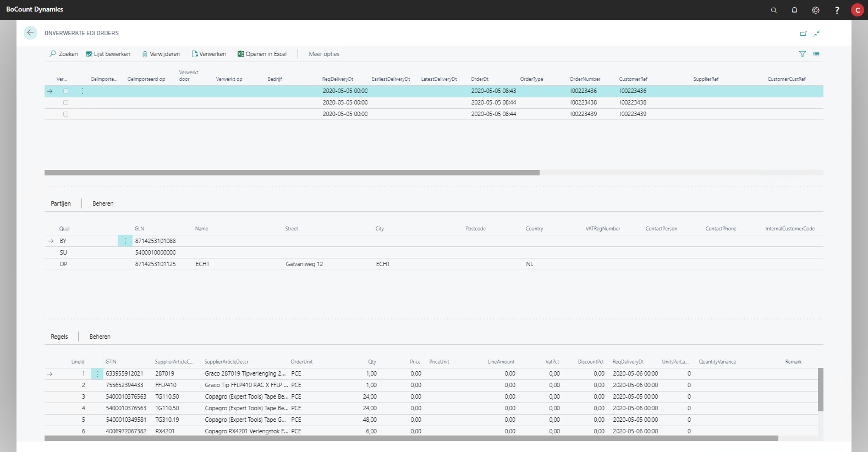This screenshot has height=452, width=868.
Task: Tick checkbox for order I00223439
Action: (x=65, y=114)
